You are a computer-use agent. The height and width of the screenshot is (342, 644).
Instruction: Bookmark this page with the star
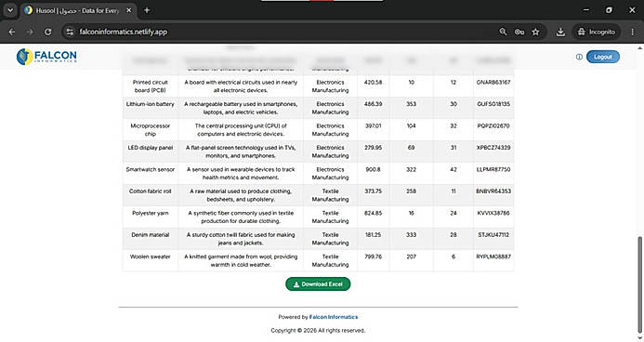[535, 32]
